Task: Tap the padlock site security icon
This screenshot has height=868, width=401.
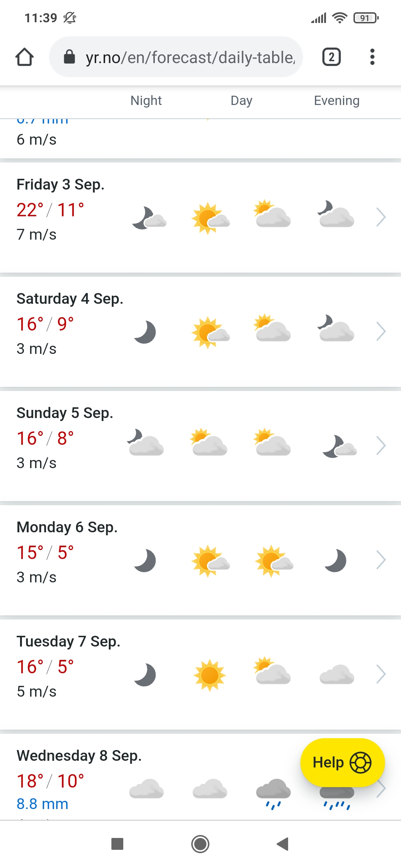Action: [69, 57]
